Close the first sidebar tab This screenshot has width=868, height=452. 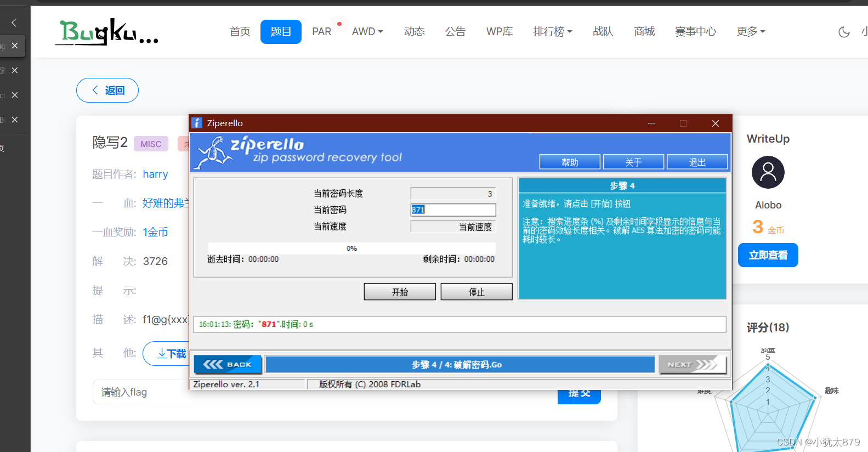tap(15, 46)
